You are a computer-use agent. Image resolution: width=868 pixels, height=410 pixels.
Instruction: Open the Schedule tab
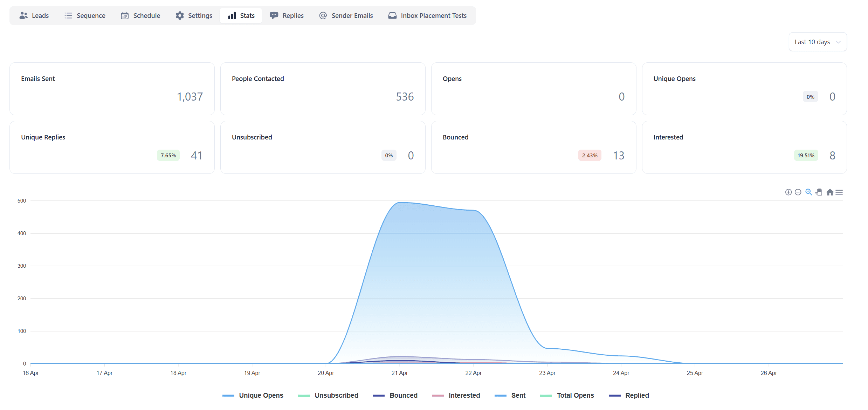(x=140, y=15)
